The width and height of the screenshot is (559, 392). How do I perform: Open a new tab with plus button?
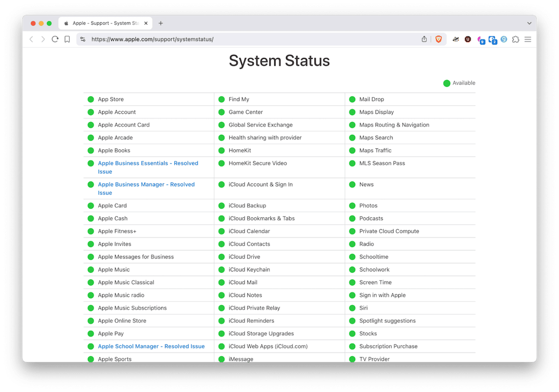(x=160, y=23)
